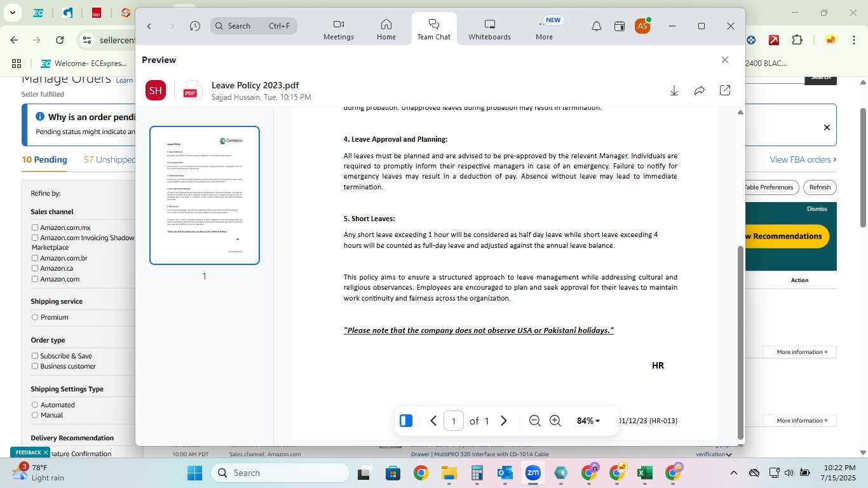
Task: Select Manual shipping settings type
Action: tap(35, 415)
